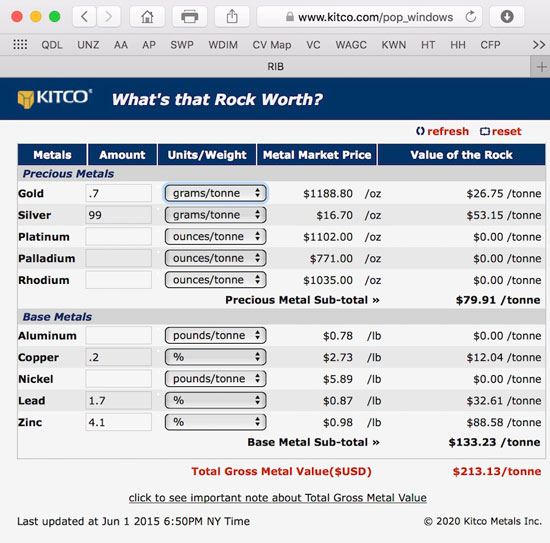Open the home page icon

tap(147, 16)
